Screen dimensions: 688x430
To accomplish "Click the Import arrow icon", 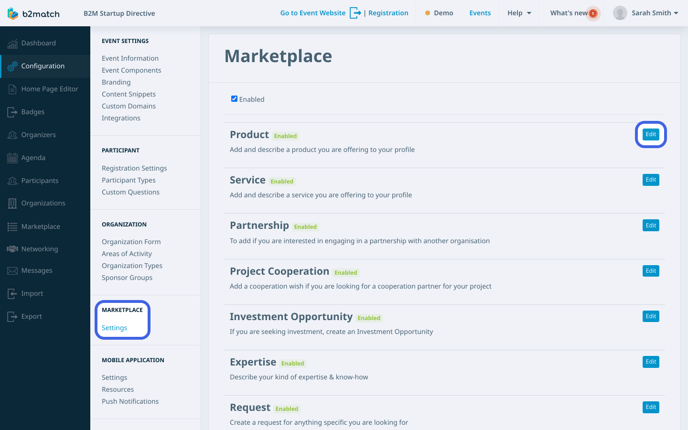I will pos(12,294).
